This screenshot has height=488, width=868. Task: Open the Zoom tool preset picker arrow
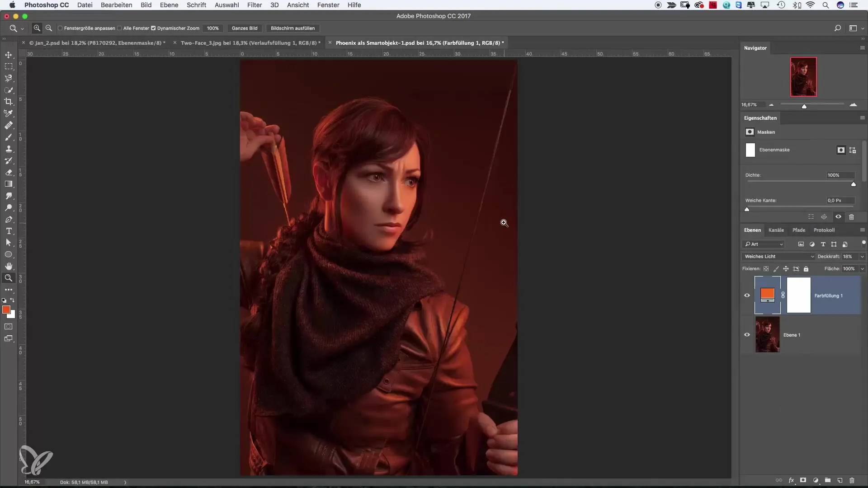22,28
